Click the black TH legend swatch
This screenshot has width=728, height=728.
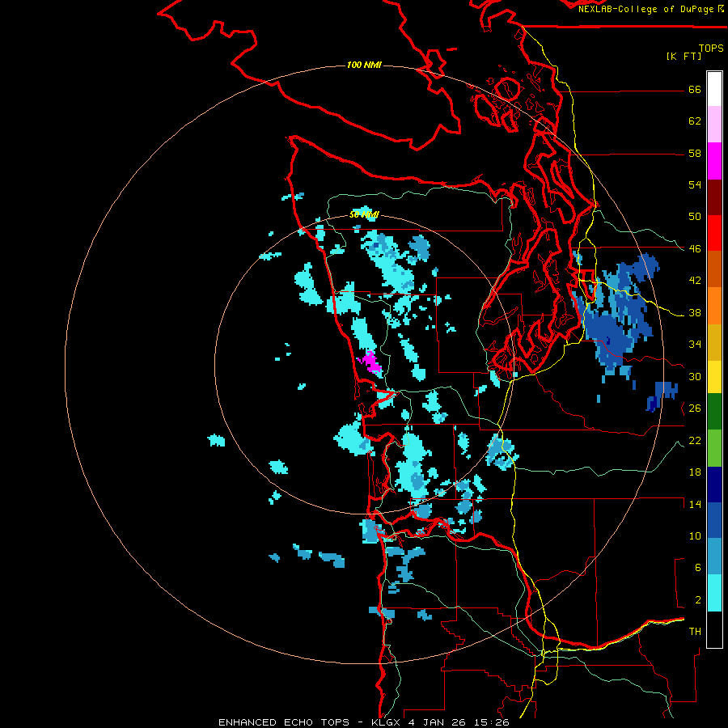tap(714, 629)
